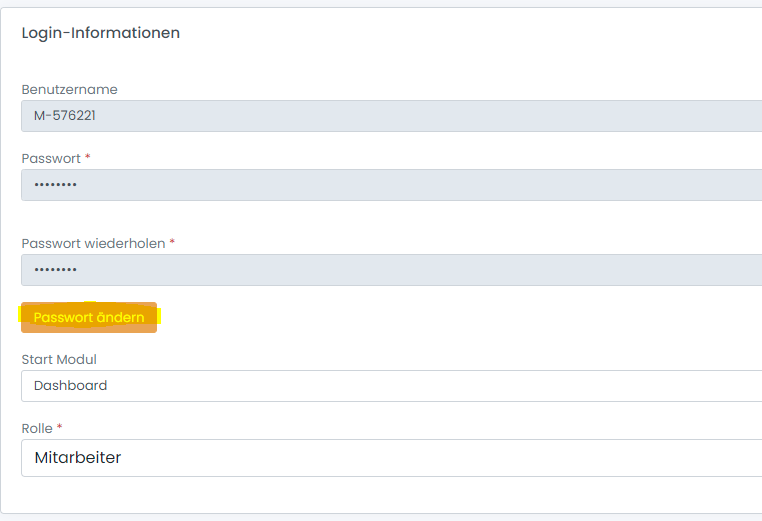Click the masked dots in Passwort
762x521 pixels.
tap(55, 185)
